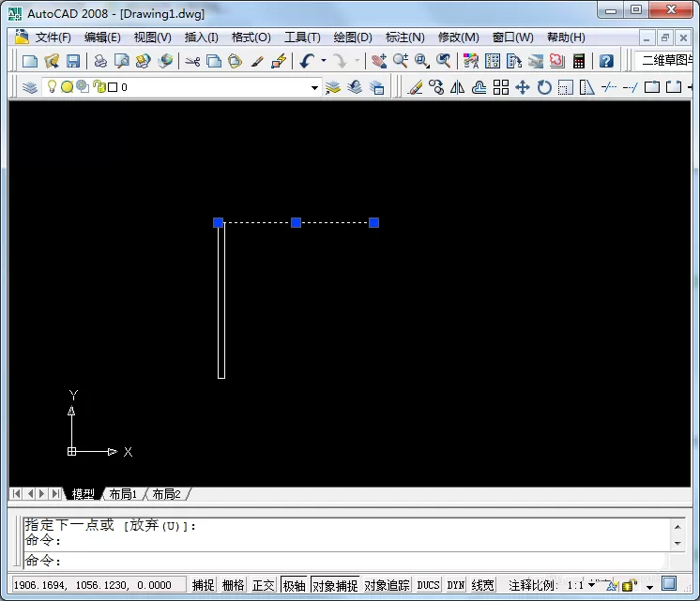700x601 pixels.
Task: Switch to the 布局2 tab
Action: coord(166,494)
